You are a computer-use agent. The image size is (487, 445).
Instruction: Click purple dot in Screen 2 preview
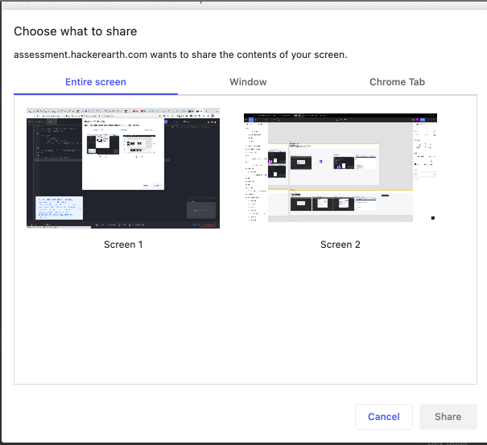pyautogui.click(x=321, y=161)
